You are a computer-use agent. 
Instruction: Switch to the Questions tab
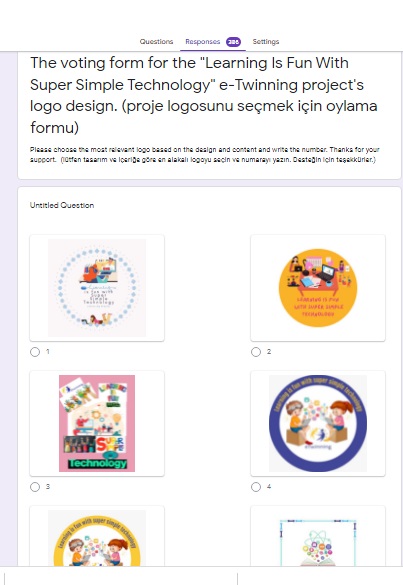tap(156, 41)
